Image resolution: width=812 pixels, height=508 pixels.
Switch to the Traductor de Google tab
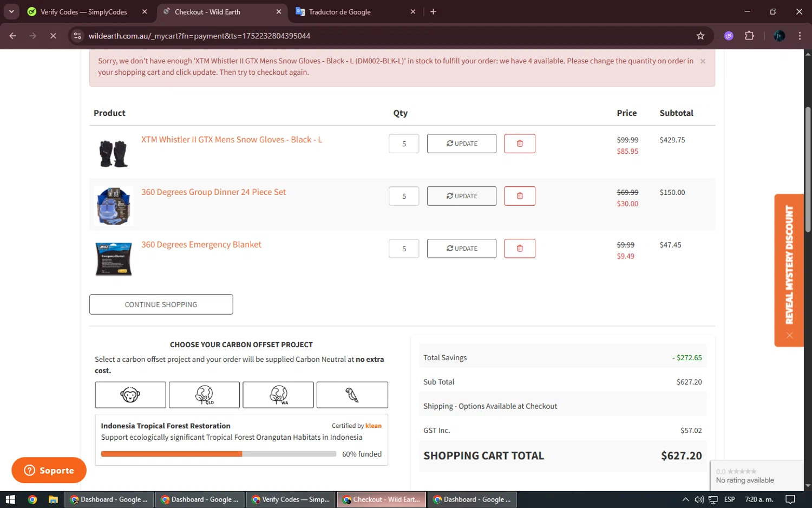click(340, 11)
